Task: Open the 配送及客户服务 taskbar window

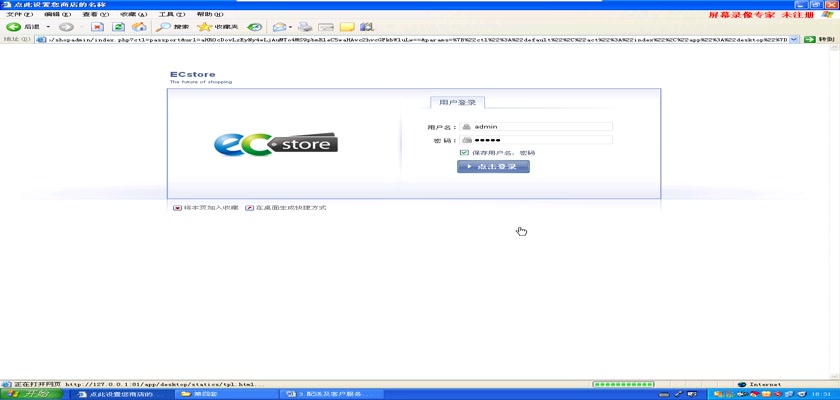Action: click(x=332, y=394)
